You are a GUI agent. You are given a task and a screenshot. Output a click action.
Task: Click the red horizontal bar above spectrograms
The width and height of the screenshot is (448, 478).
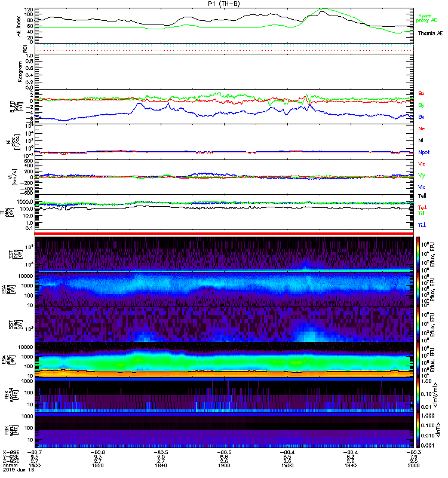[224, 234]
